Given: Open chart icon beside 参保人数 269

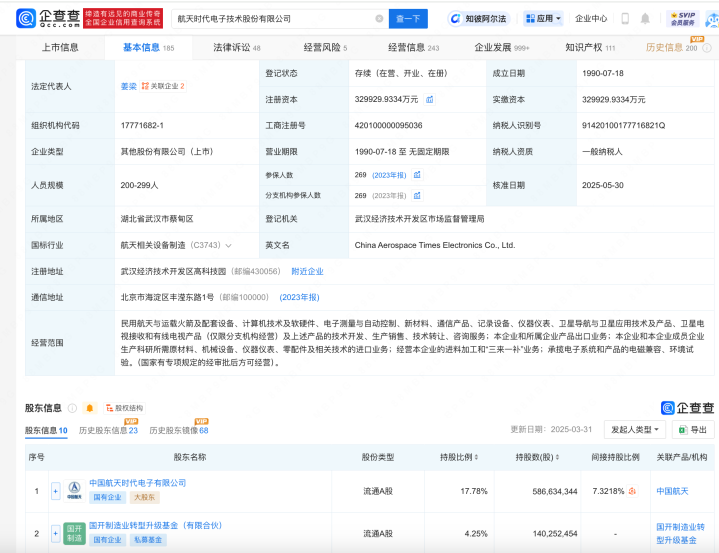Looking at the screenshot, I should point(417,175).
